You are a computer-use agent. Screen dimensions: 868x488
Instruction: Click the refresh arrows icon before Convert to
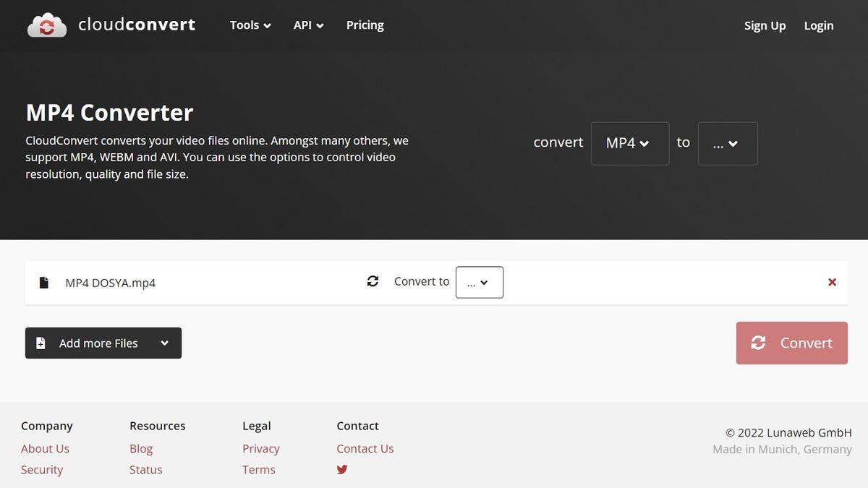[373, 281]
